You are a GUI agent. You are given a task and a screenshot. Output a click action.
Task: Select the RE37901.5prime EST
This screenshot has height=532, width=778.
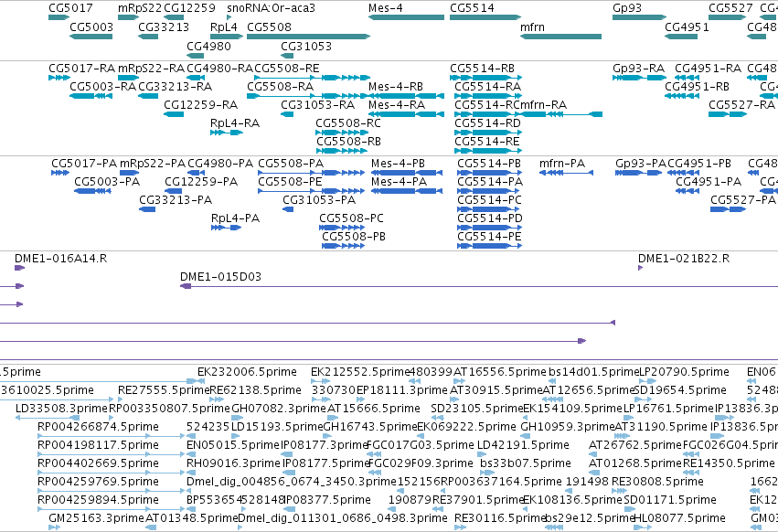[439, 509]
